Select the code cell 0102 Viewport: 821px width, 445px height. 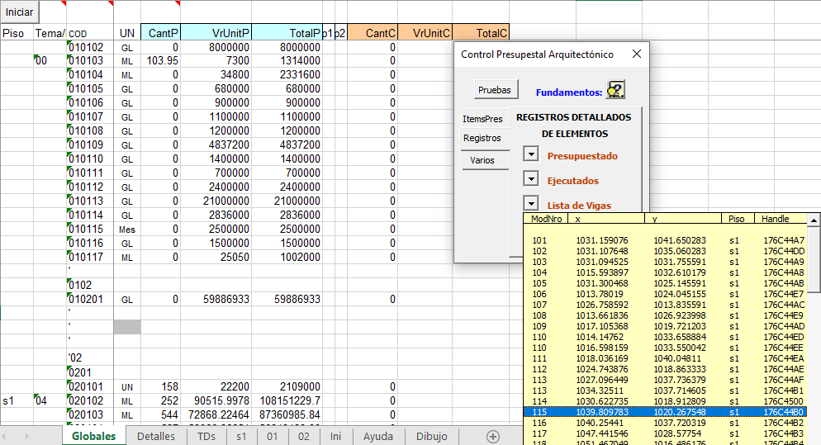[90, 285]
